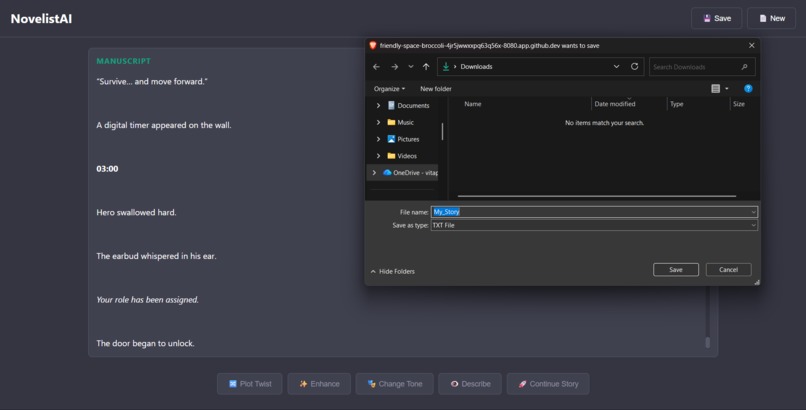Click the bold "03:00" timer text
Screen dimensions: 806x410
coord(107,169)
